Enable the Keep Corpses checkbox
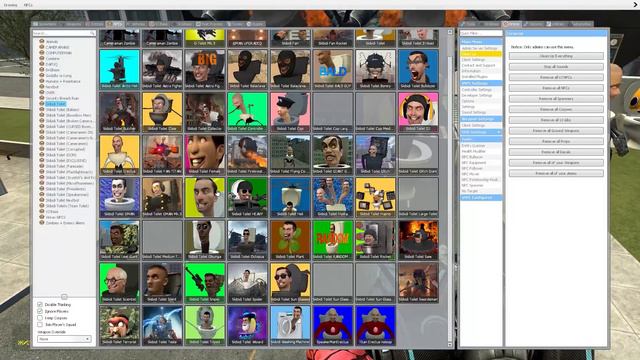The width and height of the screenshot is (640, 360). pyautogui.click(x=40, y=318)
